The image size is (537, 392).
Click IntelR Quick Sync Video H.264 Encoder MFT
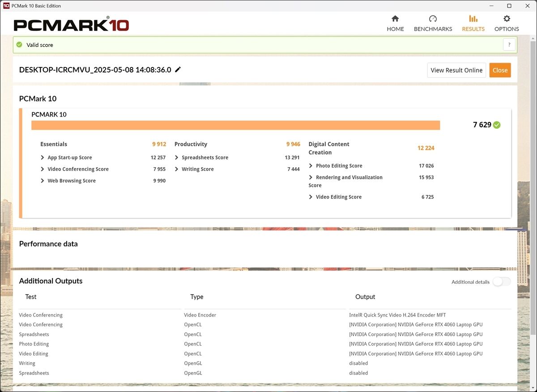coord(397,315)
